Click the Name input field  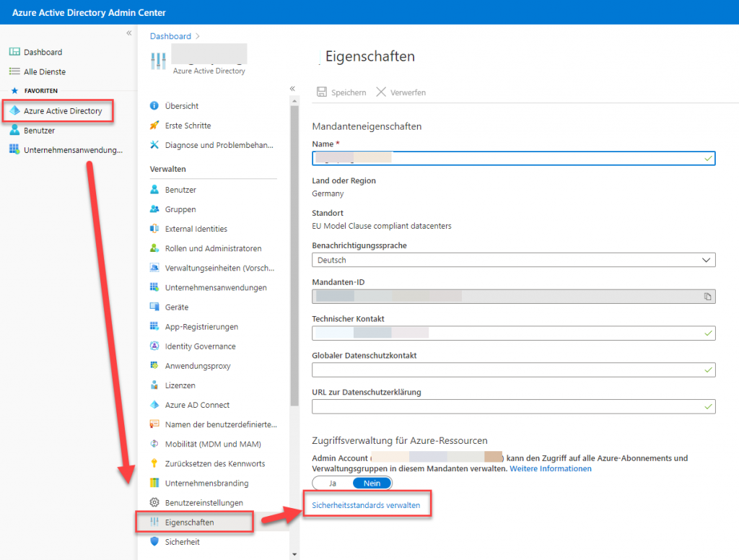coord(514,158)
